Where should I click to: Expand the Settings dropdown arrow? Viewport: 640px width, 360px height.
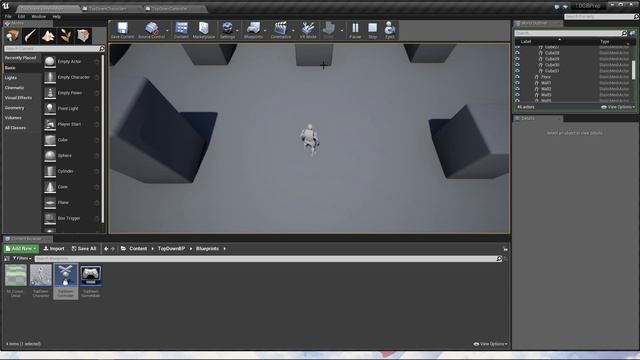tap(238, 31)
